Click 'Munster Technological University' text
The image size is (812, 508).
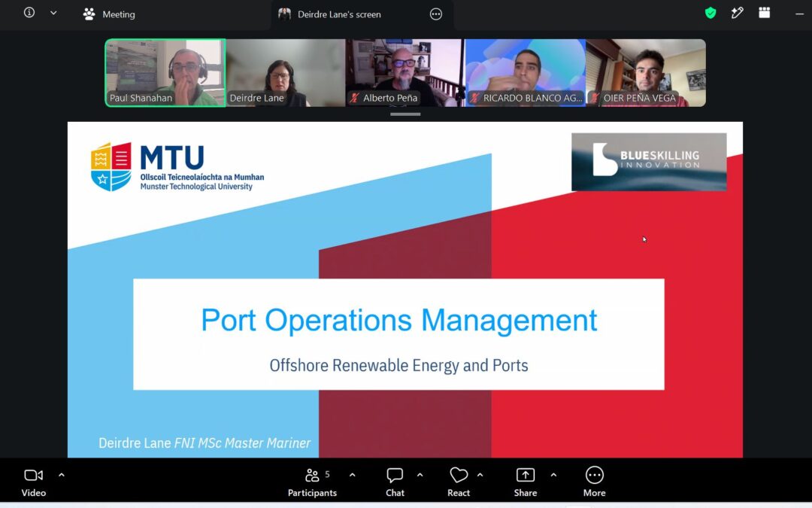coord(196,187)
